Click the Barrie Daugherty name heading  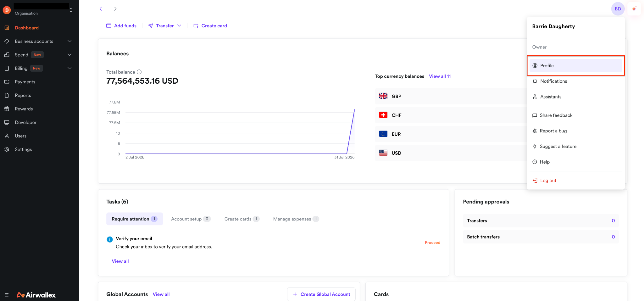553,26
